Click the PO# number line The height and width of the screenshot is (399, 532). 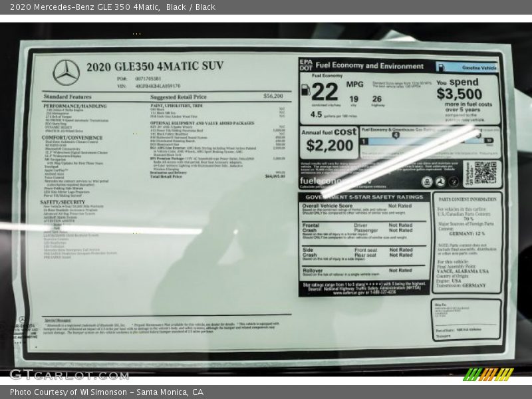[139, 78]
